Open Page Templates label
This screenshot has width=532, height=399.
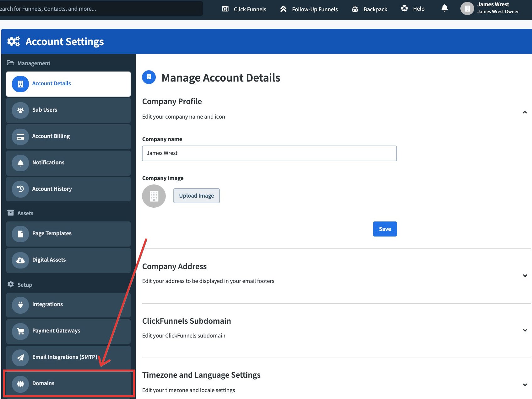(52, 233)
